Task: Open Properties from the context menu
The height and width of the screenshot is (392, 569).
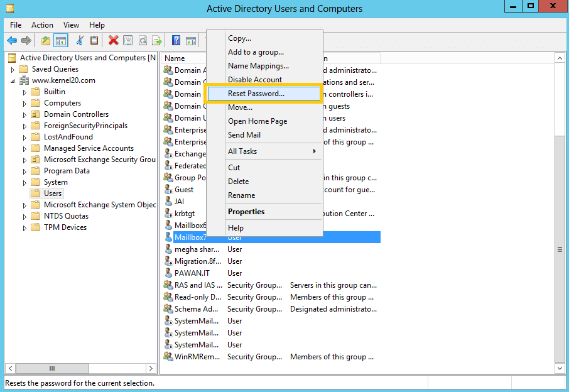Action: click(x=264, y=212)
